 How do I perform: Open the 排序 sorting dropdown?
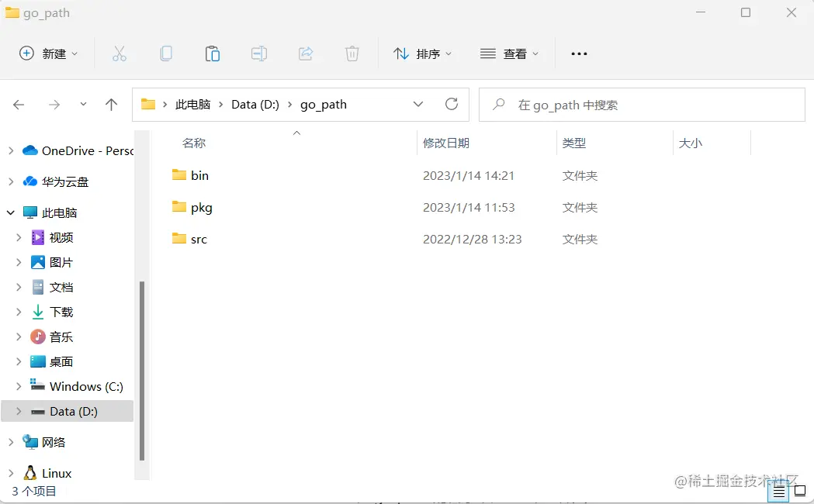coord(424,53)
